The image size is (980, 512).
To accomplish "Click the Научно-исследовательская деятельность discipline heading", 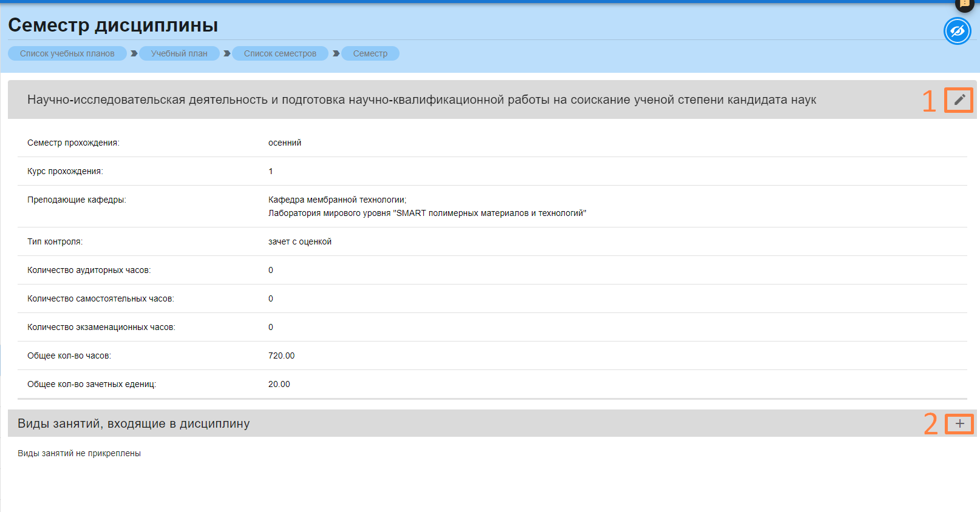I will click(421, 100).
